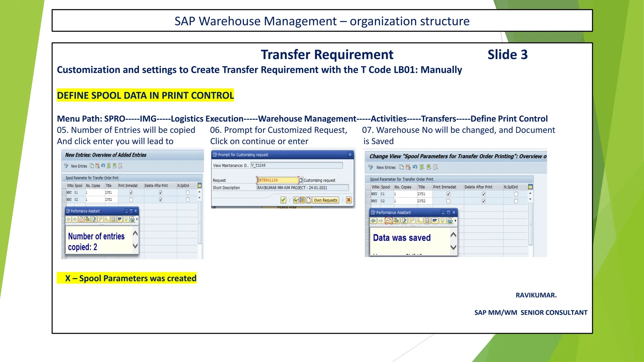The image size is (644, 362).
Task: Open table settings icon in New Entries screen grid
Action: coord(199,185)
